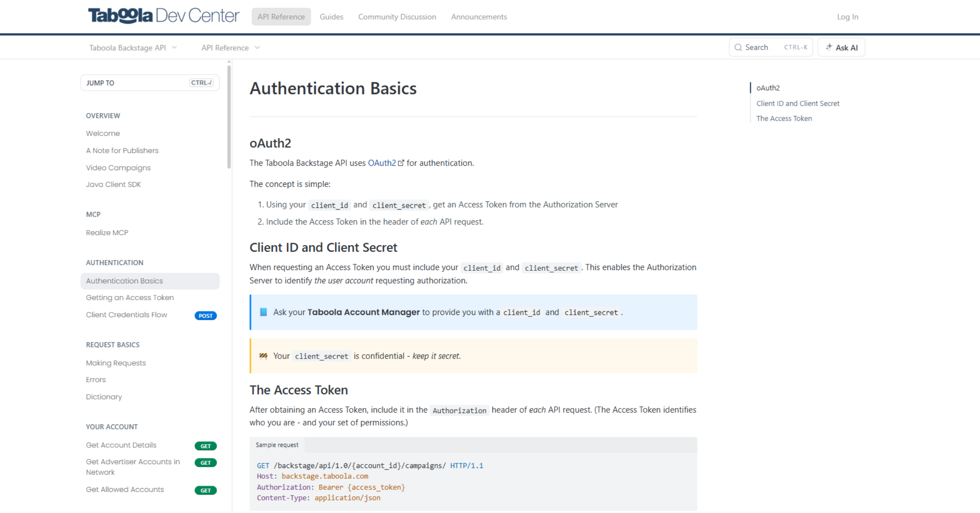The height and width of the screenshot is (513, 980).
Task: Open Errors page in sidebar
Action: pos(96,380)
